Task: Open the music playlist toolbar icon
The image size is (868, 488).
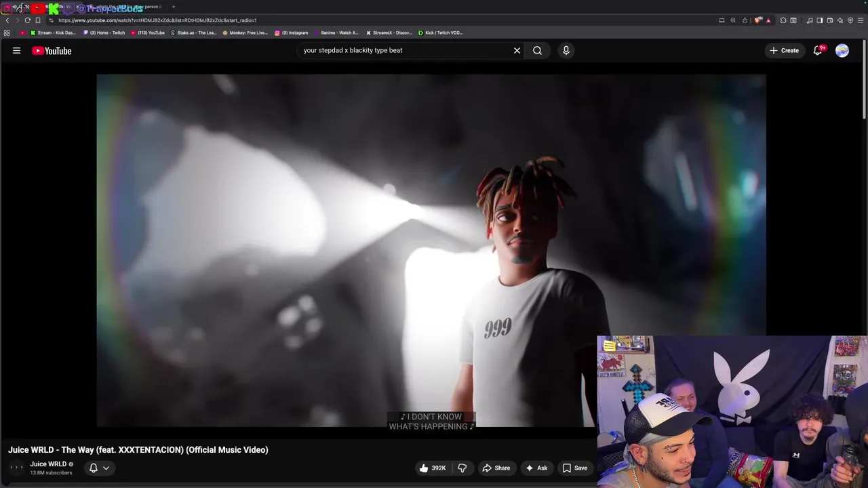Action: tap(810, 20)
